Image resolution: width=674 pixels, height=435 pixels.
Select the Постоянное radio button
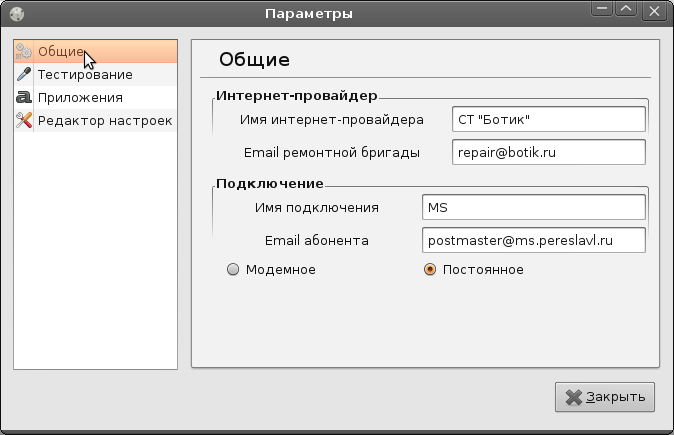coord(429,270)
